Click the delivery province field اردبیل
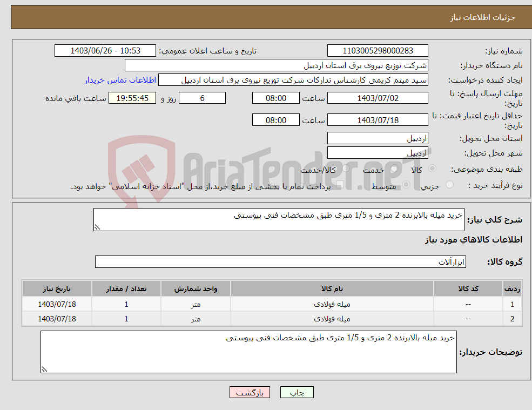This screenshot has height=410, width=532. (x=378, y=138)
